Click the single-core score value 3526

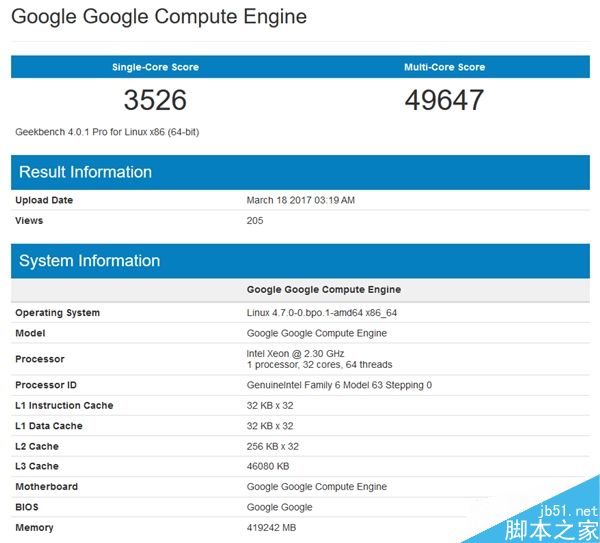[155, 100]
